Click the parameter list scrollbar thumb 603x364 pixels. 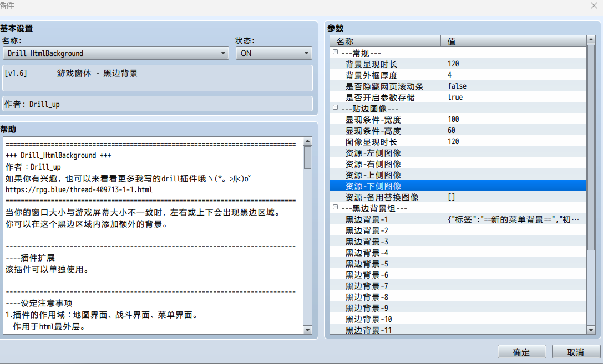pyautogui.click(x=591, y=148)
